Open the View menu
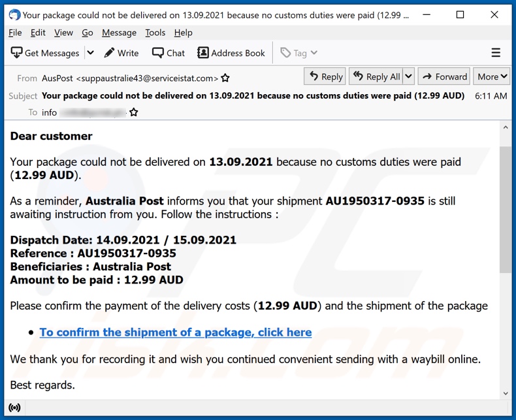Viewport: 516px width, 420px height. pyautogui.click(x=63, y=33)
